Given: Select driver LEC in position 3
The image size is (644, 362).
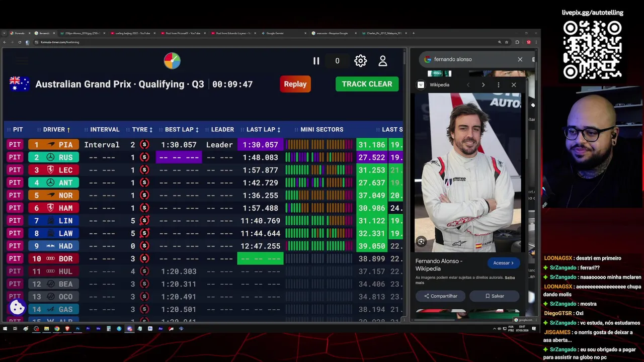Looking at the screenshot, I should click(x=53, y=170).
